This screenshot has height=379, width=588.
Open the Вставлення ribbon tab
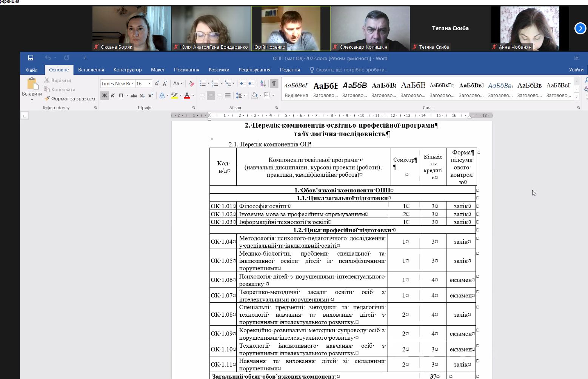coord(91,69)
